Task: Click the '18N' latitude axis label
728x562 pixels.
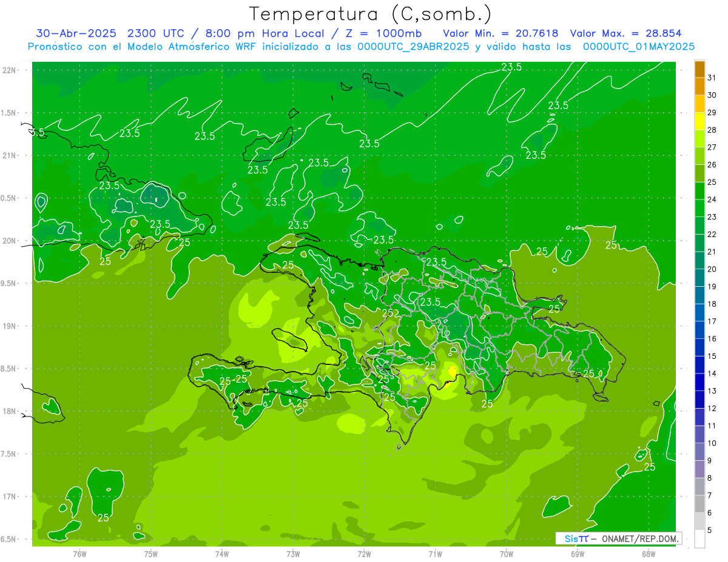Action: click(10, 411)
